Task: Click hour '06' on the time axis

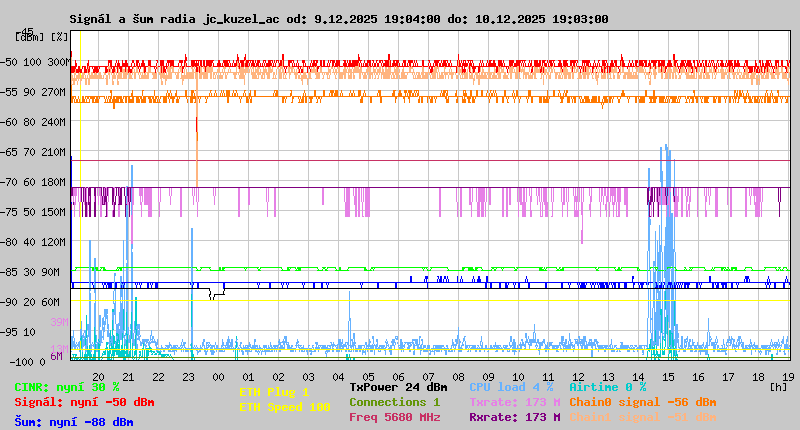Action: (x=398, y=377)
